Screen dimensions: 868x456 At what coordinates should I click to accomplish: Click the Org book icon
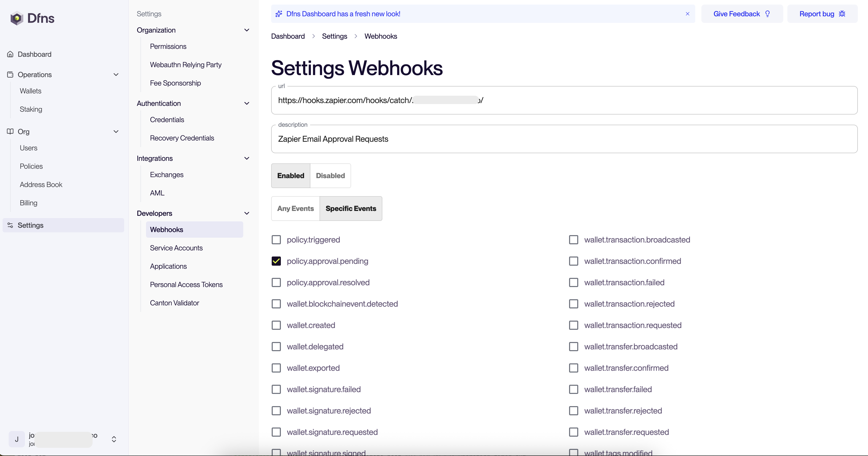[10, 132]
